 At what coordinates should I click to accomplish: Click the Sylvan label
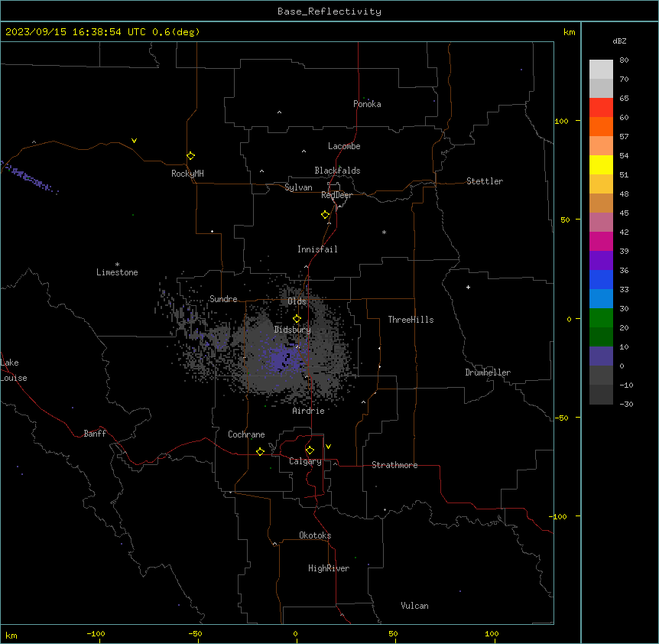click(298, 187)
